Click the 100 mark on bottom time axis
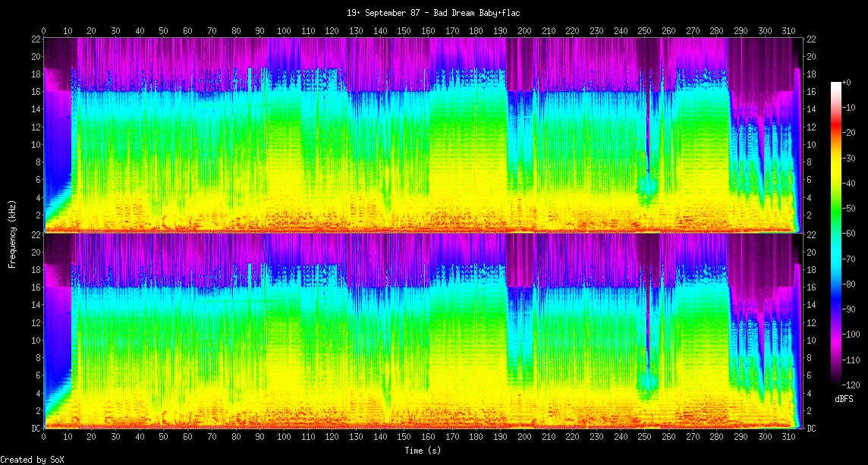868x465 pixels. click(x=284, y=438)
